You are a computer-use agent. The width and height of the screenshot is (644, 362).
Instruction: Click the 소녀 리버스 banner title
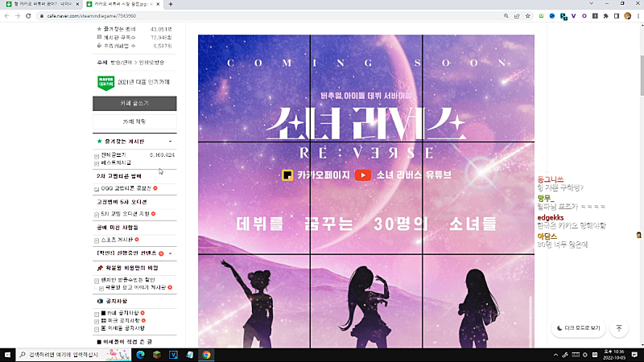tap(366, 124)
